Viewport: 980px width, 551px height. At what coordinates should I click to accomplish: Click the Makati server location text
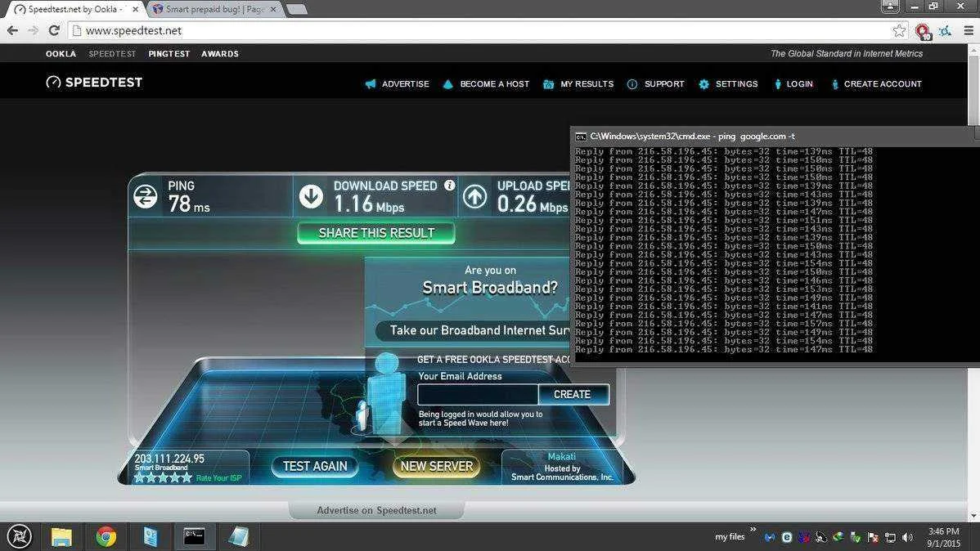[x=561, y=457]
